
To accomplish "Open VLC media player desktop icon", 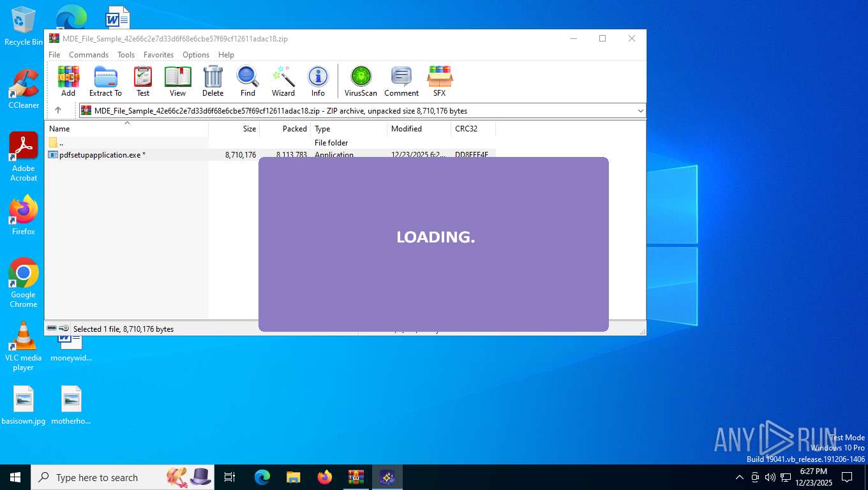I will tap(24, 346).
